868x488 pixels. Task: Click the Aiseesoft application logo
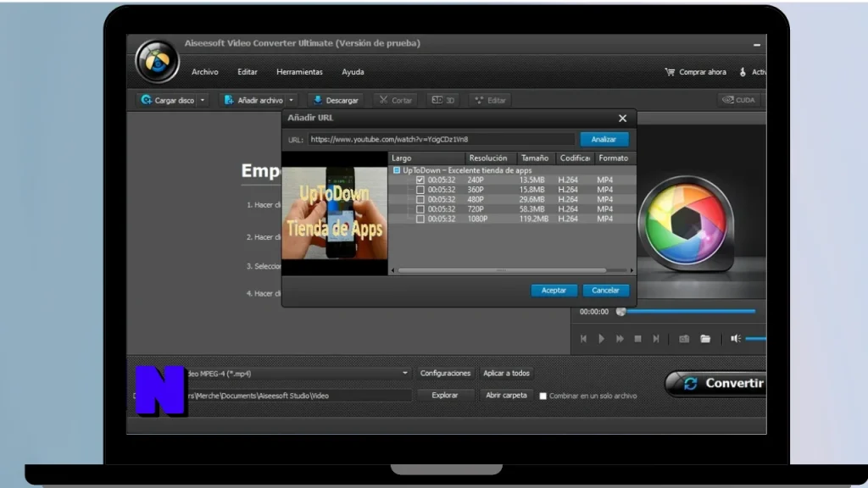pyautogui.click(x=157, y=61)
